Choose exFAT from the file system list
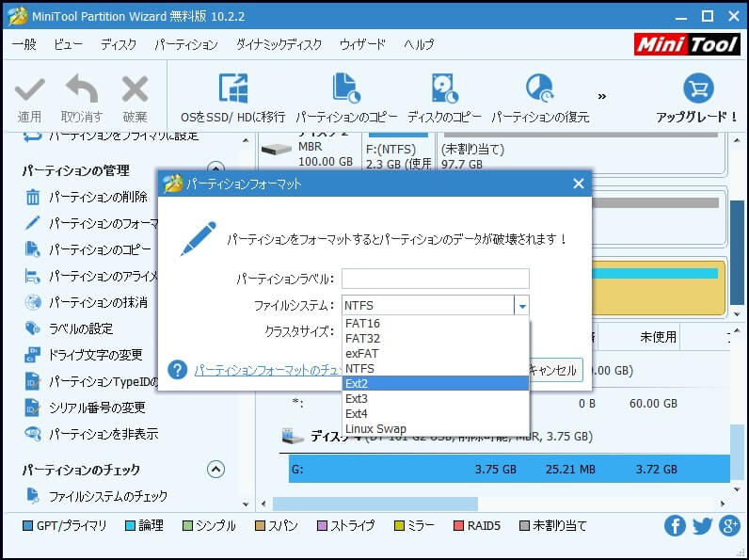This screenshot has height=560, width=749. [436, 354]
